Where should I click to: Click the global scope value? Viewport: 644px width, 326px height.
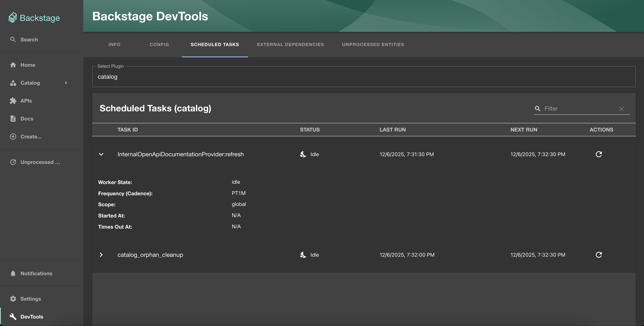(x=239, y=204)
